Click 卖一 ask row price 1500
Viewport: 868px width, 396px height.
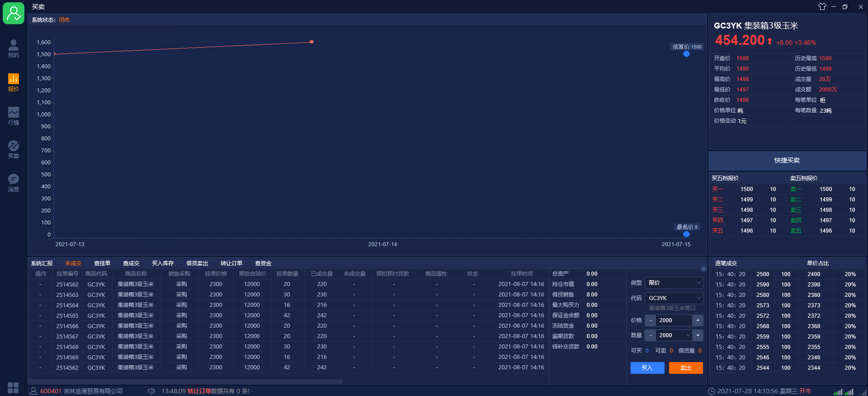(x=826, y=189)
